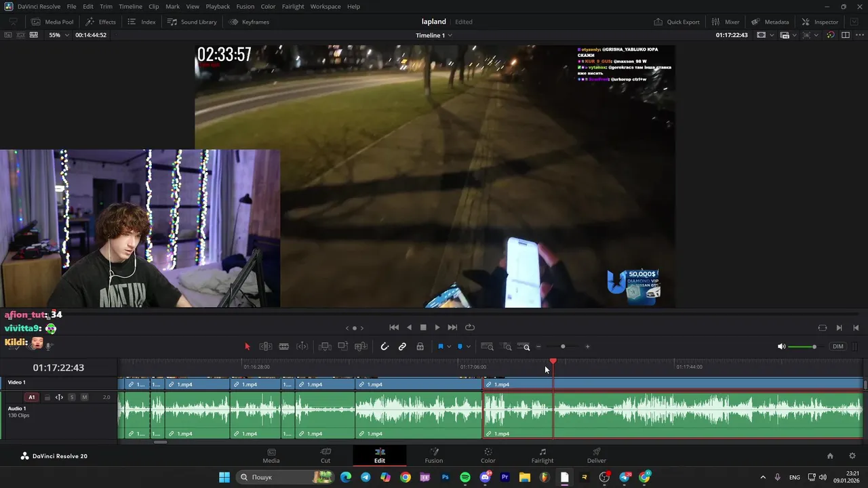Viewport: 868px width, 488px height.
Task: Add a blue flag to clip
Action: pyautogui.click(x=441, y=346)
